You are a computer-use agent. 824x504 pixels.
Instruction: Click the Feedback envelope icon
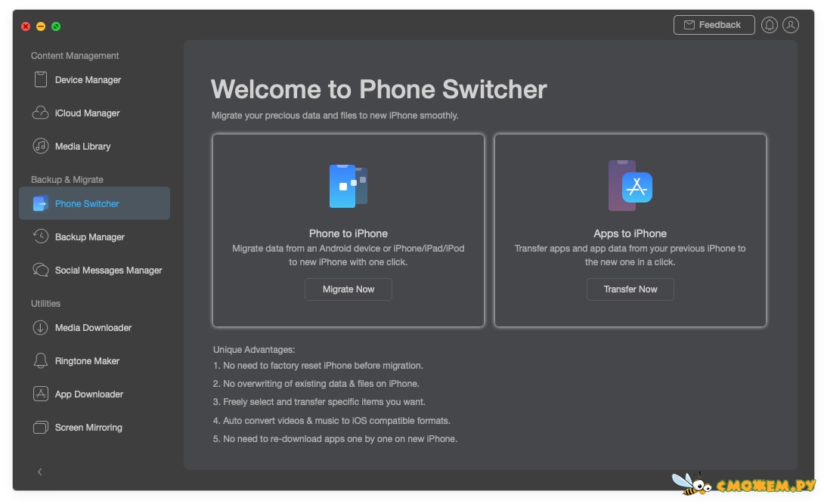tap(689, 25)
